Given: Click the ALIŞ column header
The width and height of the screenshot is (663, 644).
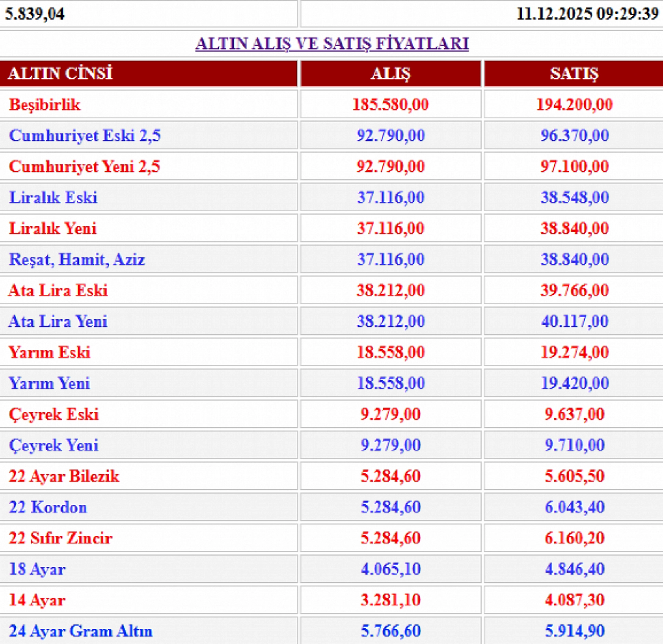Looking at the screenshot, I should click(x=390, y=73).
